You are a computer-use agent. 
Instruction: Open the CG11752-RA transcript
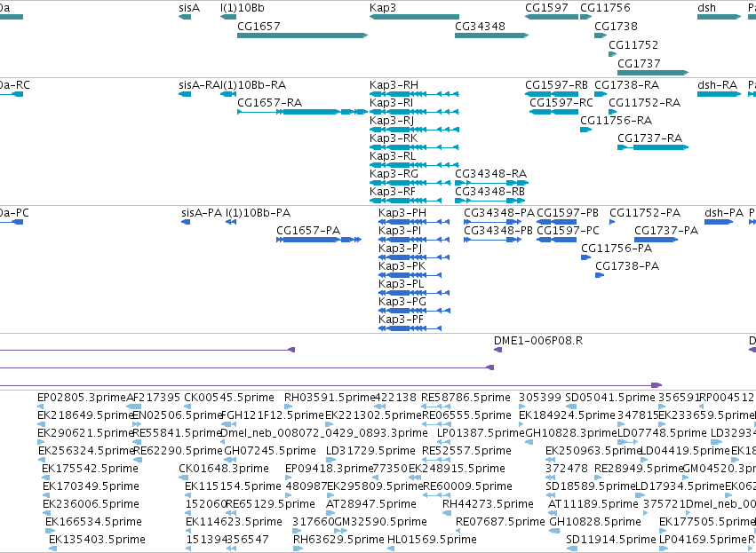coord(612,112)
